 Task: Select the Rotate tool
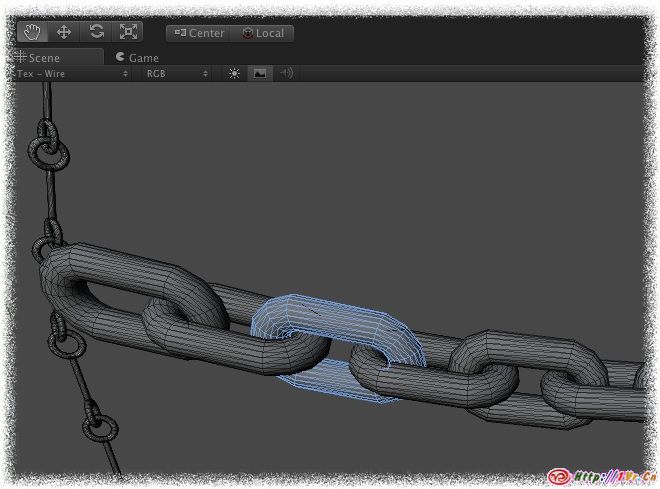coord(96,32)
